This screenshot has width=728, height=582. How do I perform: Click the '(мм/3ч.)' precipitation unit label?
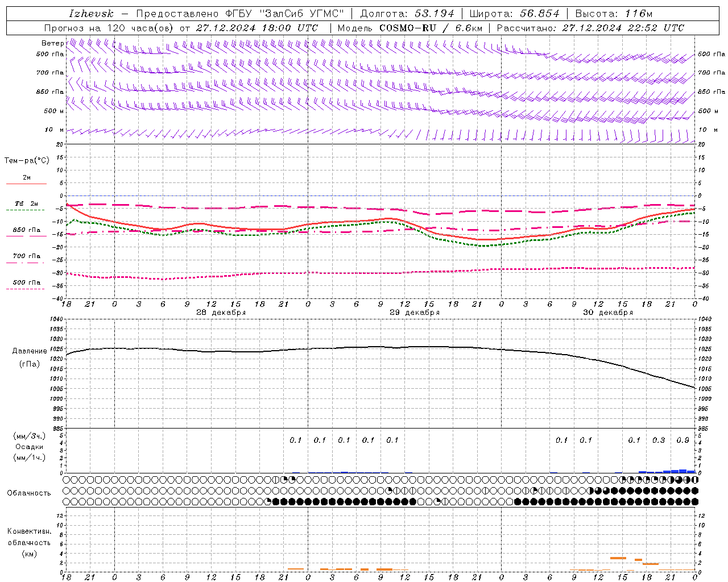(29, 436)
